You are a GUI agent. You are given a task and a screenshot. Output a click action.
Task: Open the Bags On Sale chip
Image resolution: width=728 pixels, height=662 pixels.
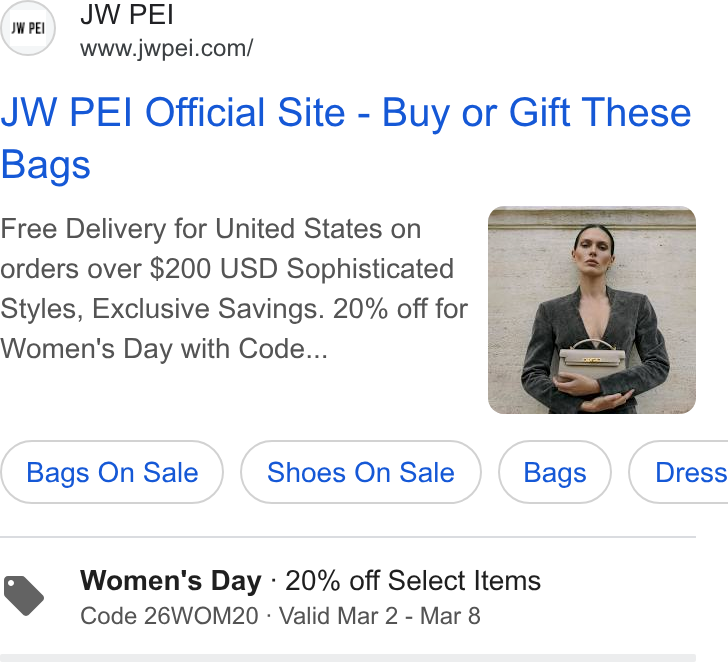(x=112, y=472)
